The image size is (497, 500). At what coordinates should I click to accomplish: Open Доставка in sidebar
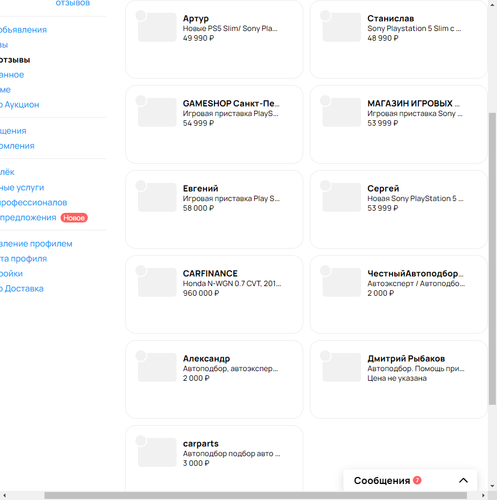pyautogui.click(x=22, y=288)
